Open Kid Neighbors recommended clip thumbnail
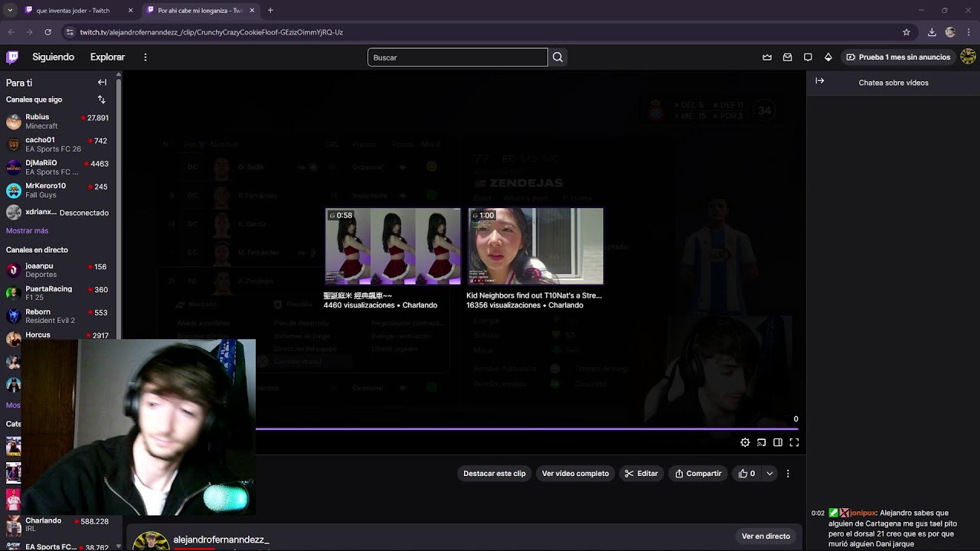The height and width of the screenshot is (551, 980). point(535,246)
